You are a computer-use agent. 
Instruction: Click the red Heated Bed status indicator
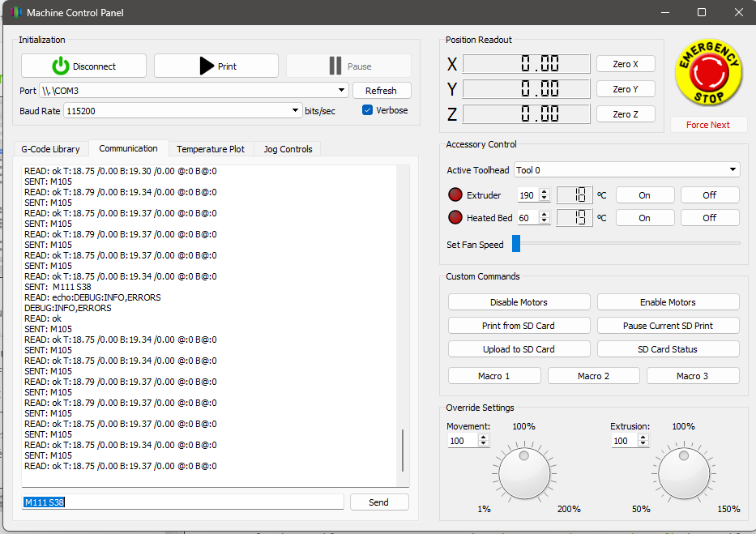pos(455,217)
